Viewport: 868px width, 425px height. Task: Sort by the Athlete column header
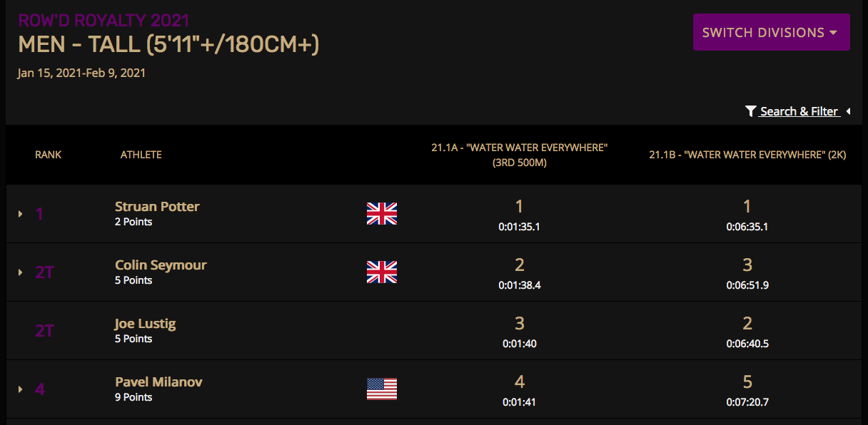tap(141, 155)
